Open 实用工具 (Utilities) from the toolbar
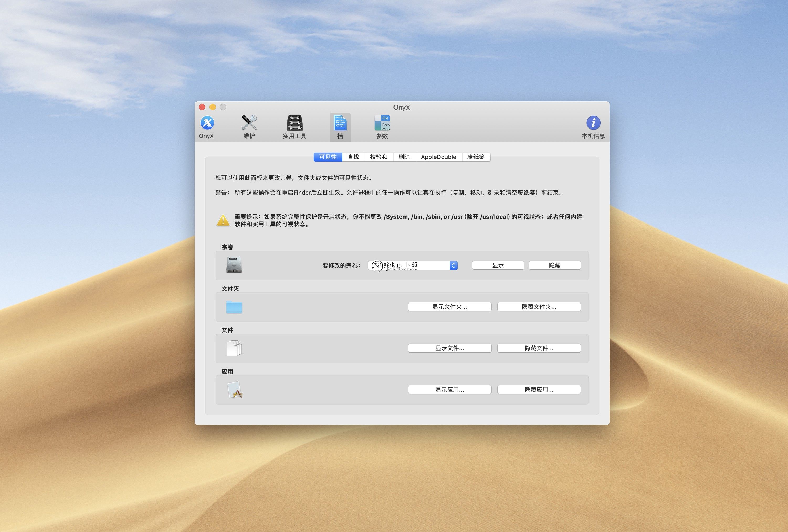 pos(294,125)
